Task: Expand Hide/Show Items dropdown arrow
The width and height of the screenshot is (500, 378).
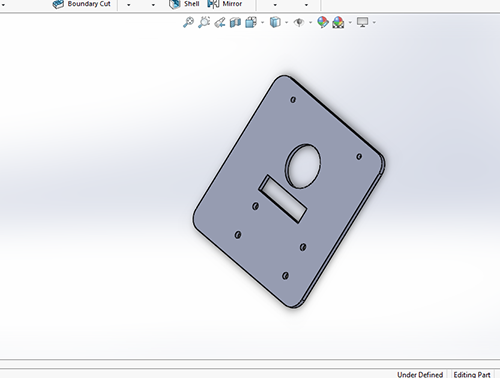Action: pos(310,23)
